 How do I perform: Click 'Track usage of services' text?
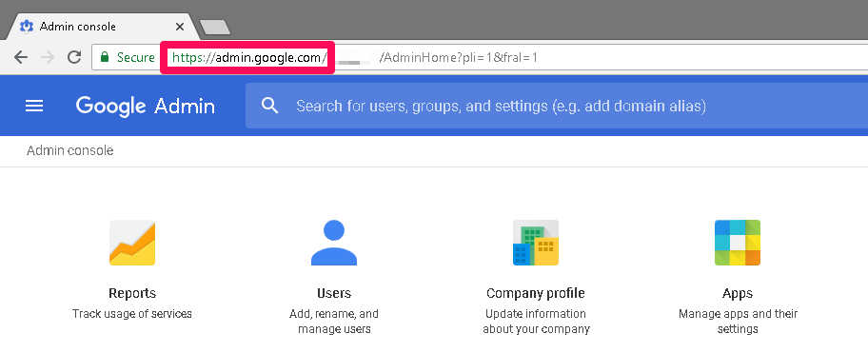coord(131,314)
